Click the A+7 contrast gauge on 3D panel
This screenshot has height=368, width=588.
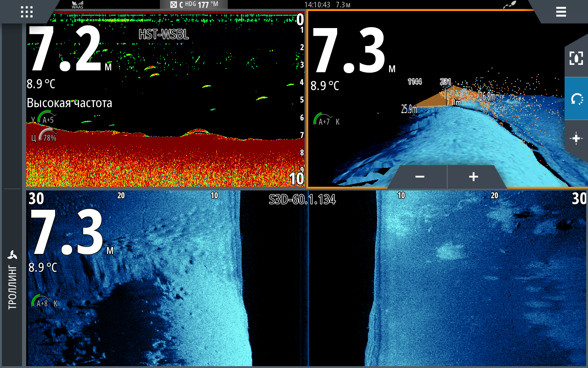[322, 121]
